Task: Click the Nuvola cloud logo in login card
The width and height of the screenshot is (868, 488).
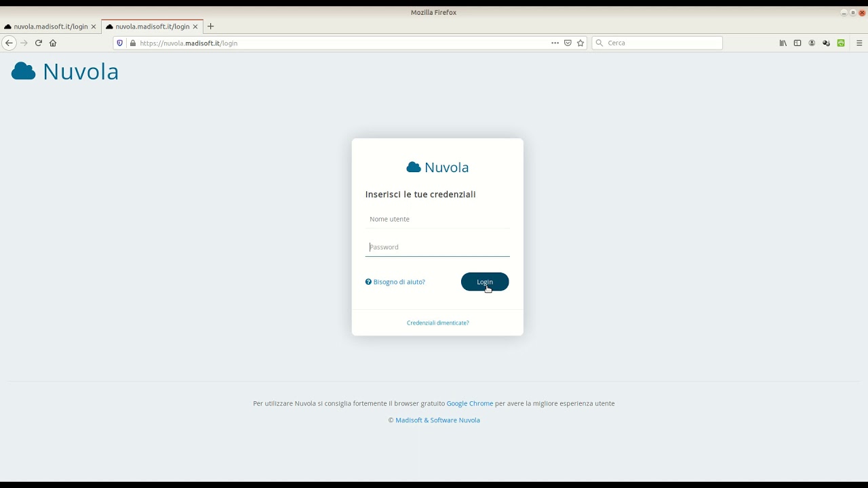Action: [437, 167]
